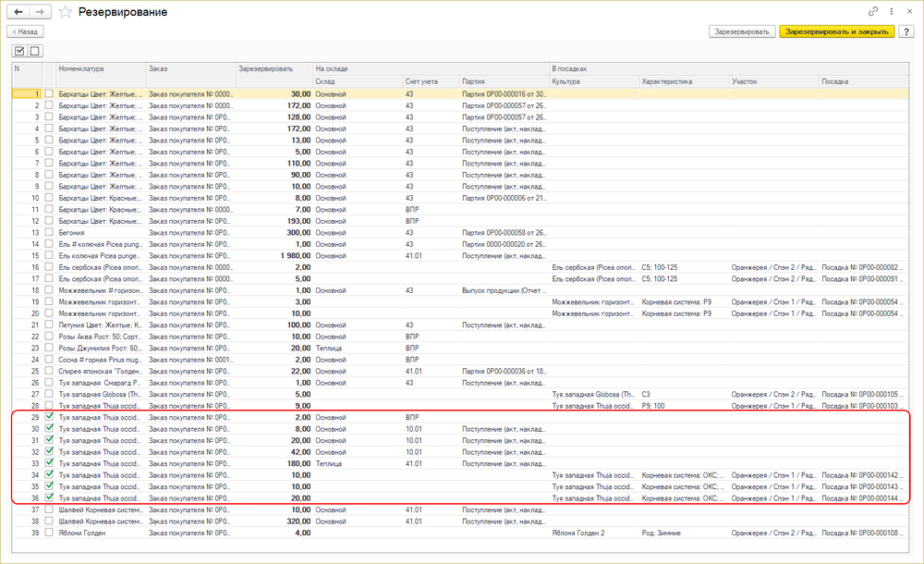This screenshot has height=564, width=924.
Task: Select the Яблони Голден row 39
Action: tap(460, 533)
